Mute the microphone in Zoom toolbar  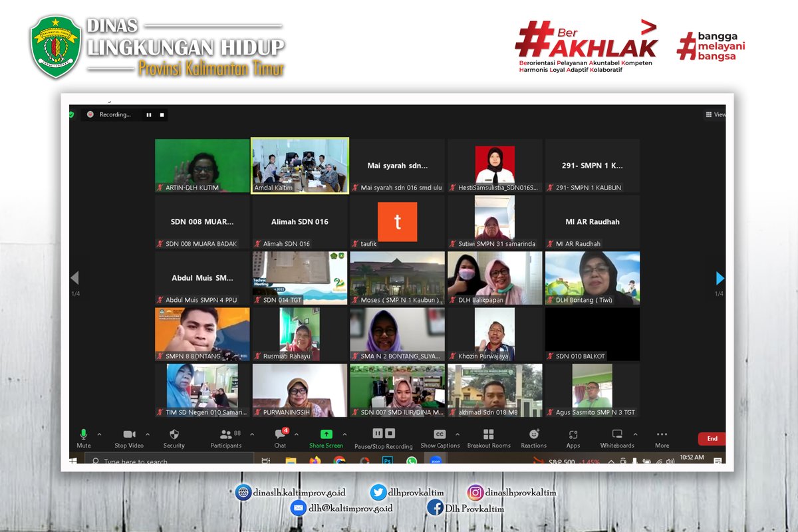point(84,438)
